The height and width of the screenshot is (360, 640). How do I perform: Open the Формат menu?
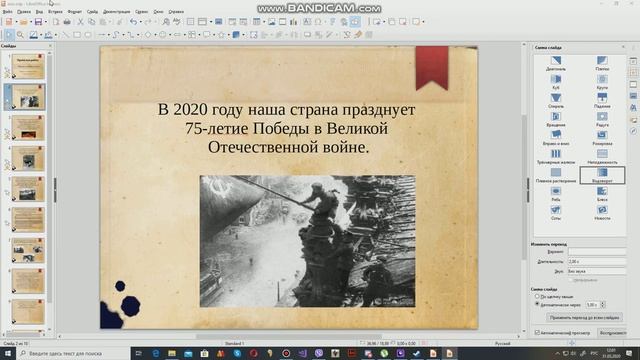75,12
